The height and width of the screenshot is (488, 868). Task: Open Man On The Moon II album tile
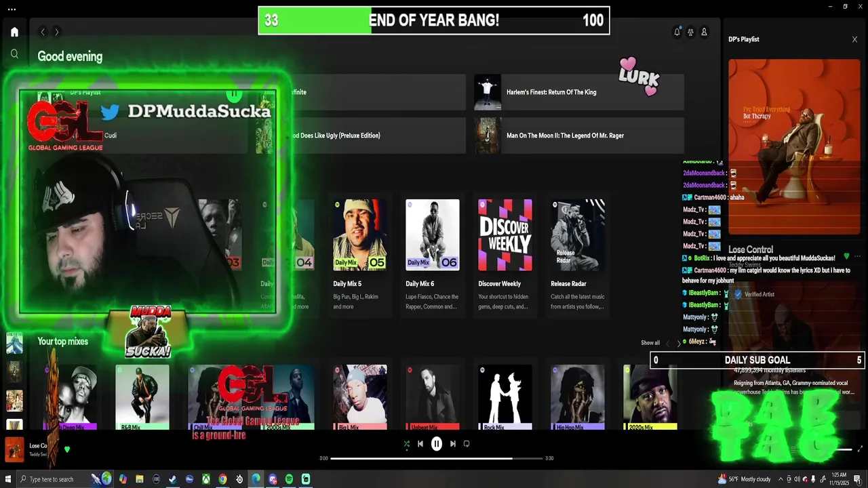pos(579,136)
